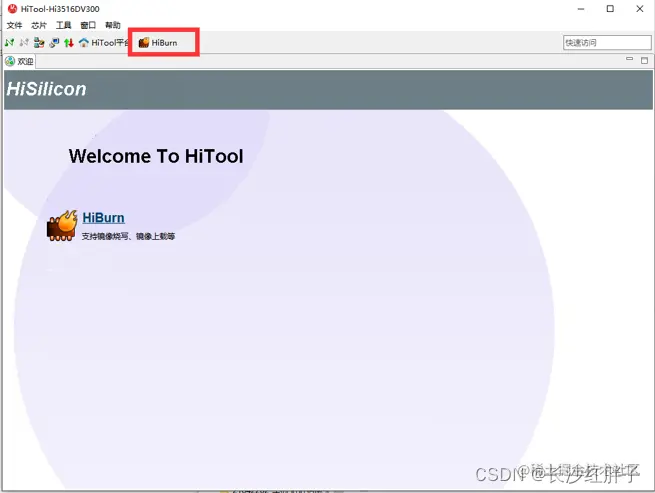This screenshot has width=655, height=493.
Task: Click the Welcome To HiTool heading
Action: coord(156,156)
